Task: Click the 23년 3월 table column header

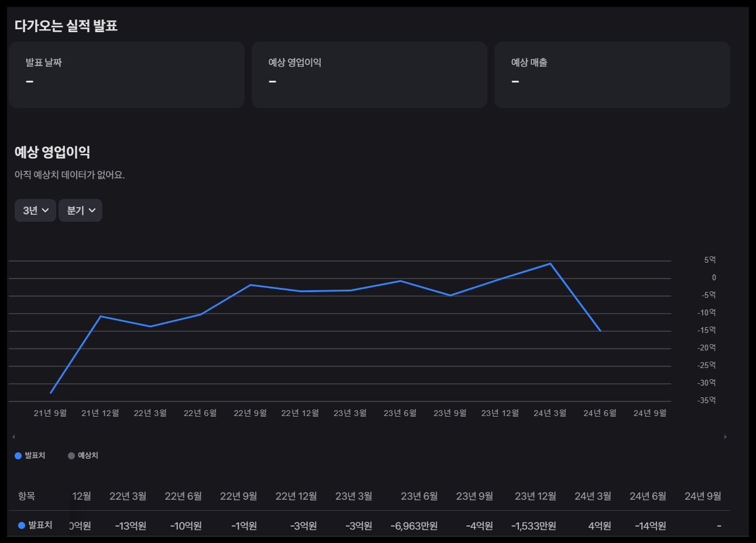Action: [354, 496]
